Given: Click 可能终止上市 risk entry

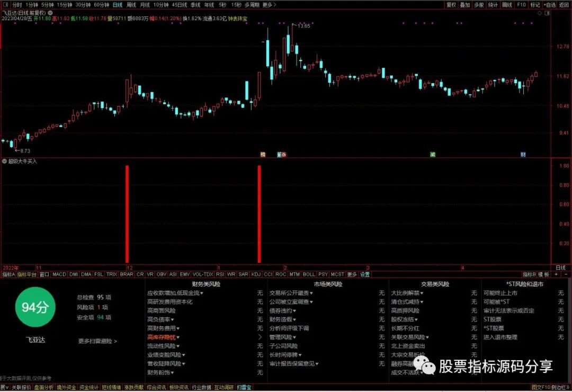Looking at the screenshot, I should point(501,293).
